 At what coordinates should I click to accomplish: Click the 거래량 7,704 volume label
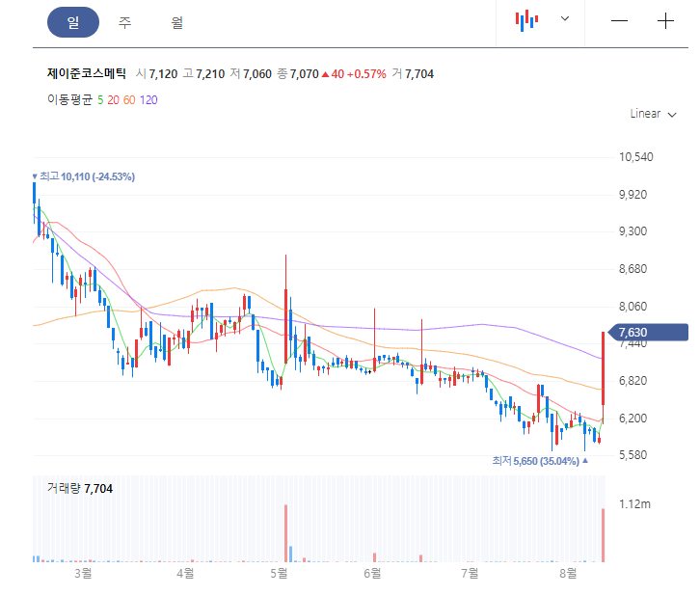[x=80, y=488]
